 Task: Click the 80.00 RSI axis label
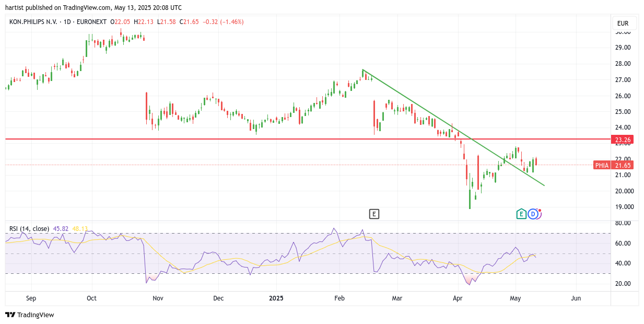[x=623, y=223]
